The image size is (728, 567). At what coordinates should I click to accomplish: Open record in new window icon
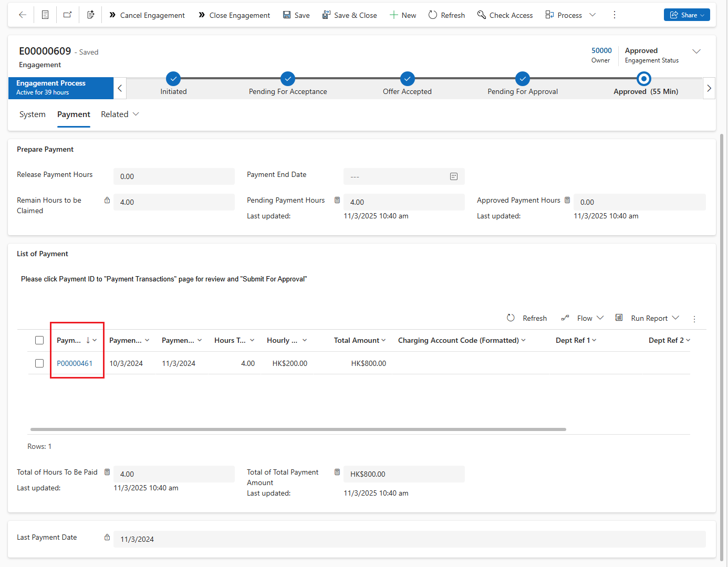point(68,15)
